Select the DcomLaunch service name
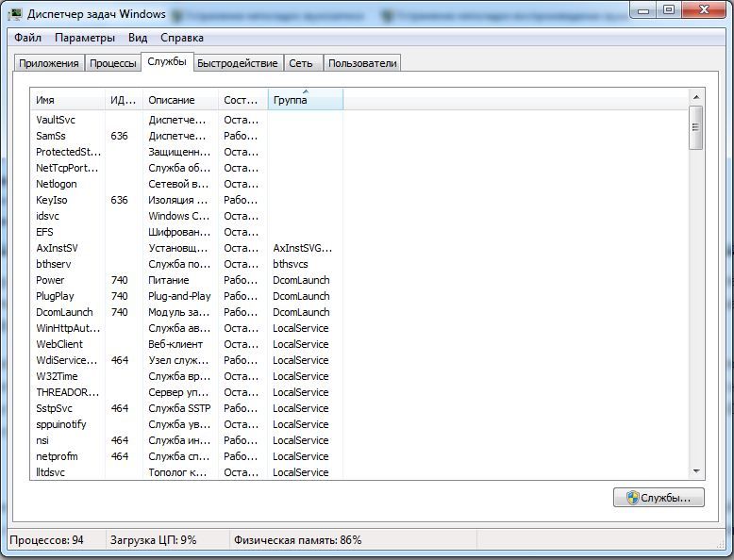734x560 pixels. point(64,312)
